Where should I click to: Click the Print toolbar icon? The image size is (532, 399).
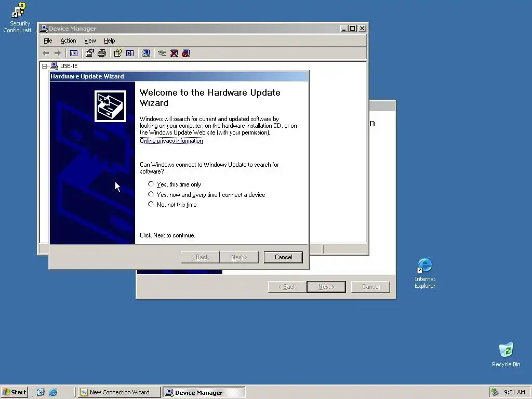point(102,54)
